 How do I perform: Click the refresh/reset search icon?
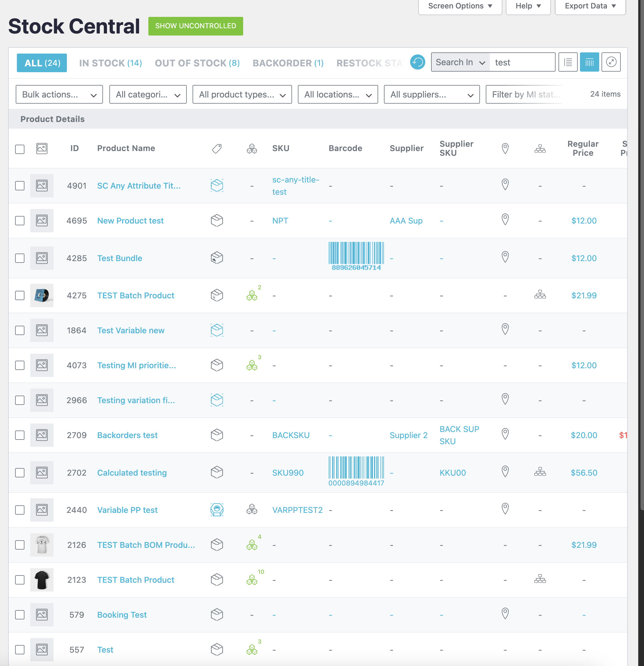[x=418, y=62]
